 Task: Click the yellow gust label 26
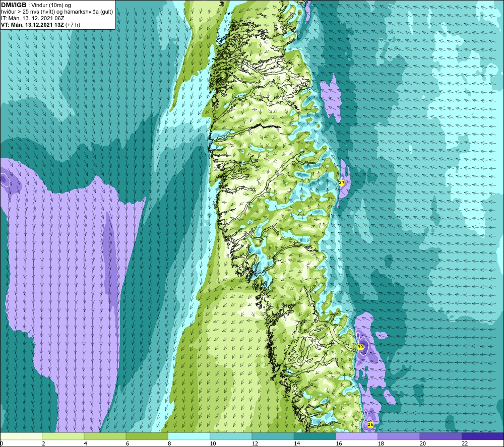tap(370, 424)
